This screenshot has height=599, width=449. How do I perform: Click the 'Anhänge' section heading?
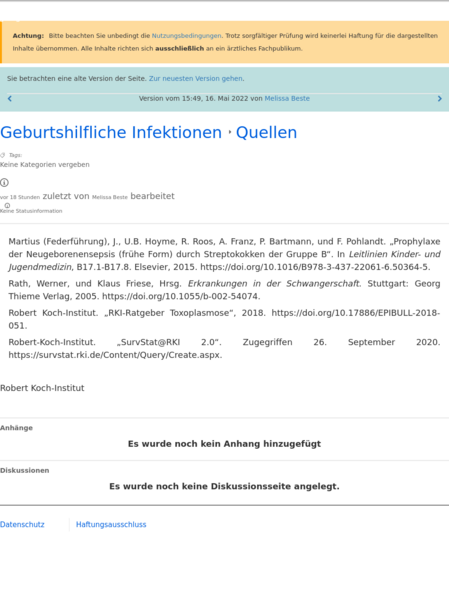point(16,428)
